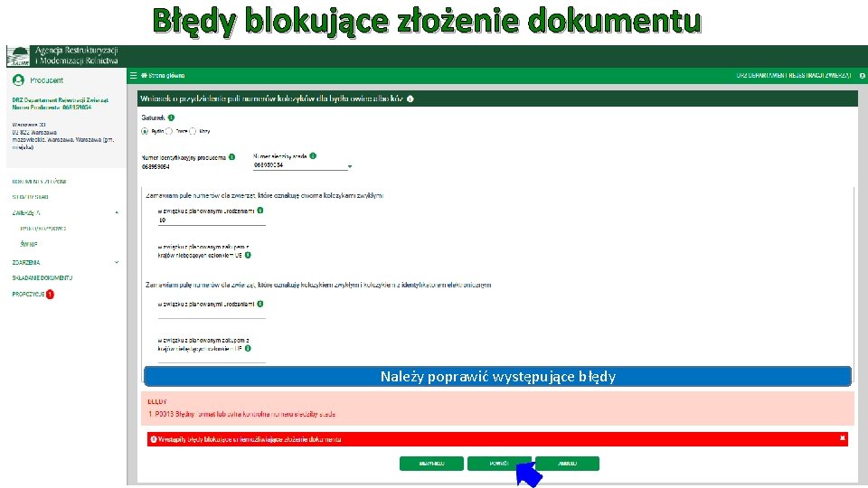
Task: Click info icon of second planowanym zakupem field
Action: click(248, 349)
